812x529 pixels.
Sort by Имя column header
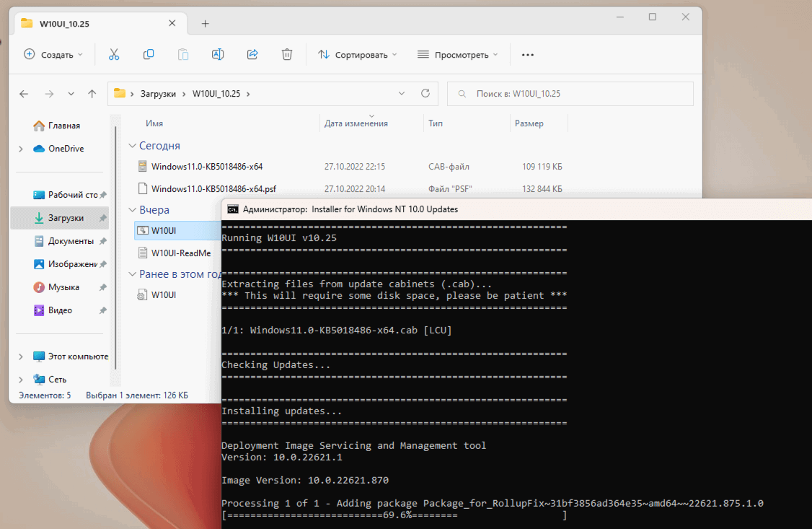click(154, 123)
